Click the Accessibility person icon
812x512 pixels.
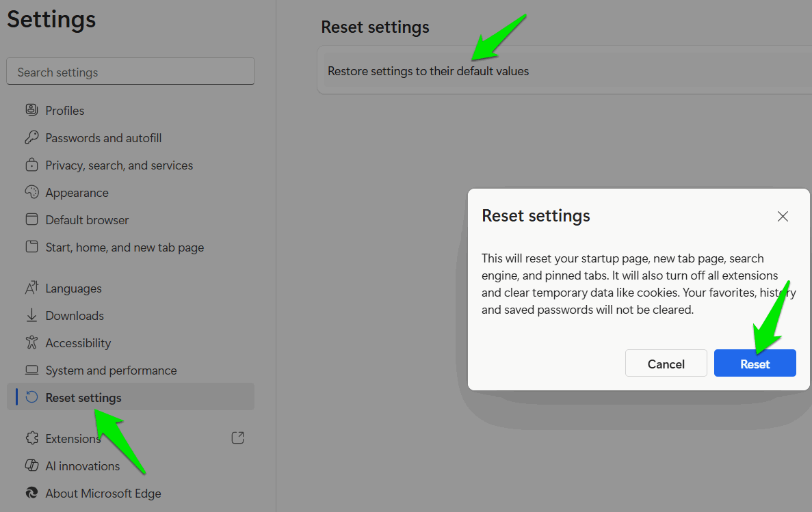click(31, 342)
